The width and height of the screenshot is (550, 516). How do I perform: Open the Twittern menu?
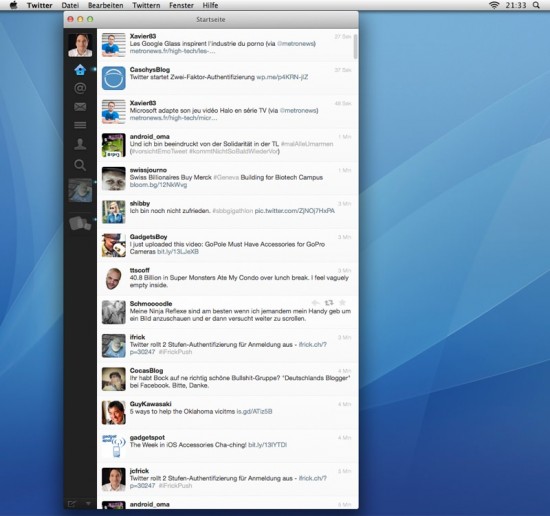click(146, 5)
